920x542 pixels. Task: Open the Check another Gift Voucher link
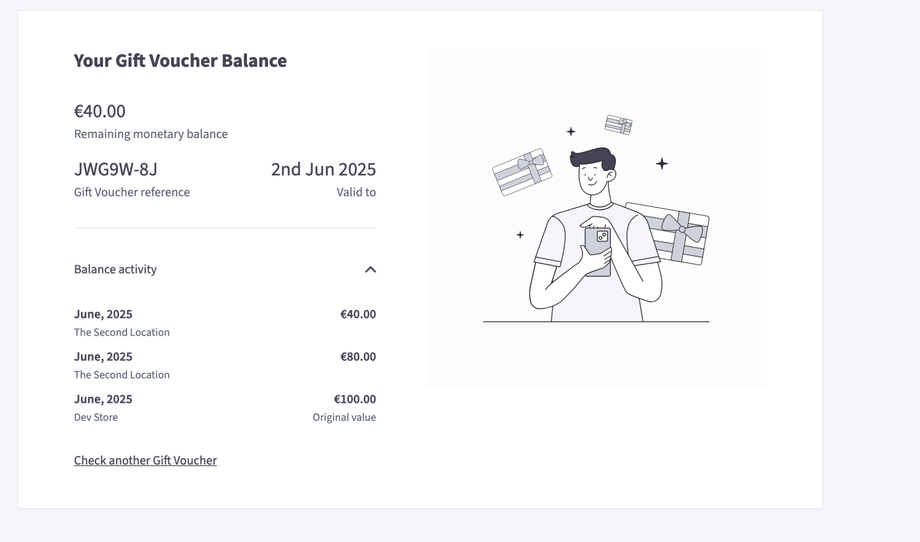point(145,460)
